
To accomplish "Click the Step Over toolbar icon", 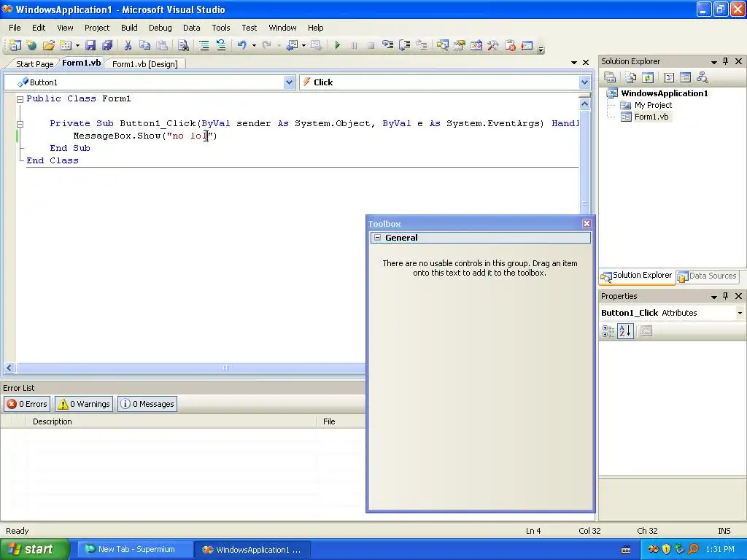I will coord(404,45).
